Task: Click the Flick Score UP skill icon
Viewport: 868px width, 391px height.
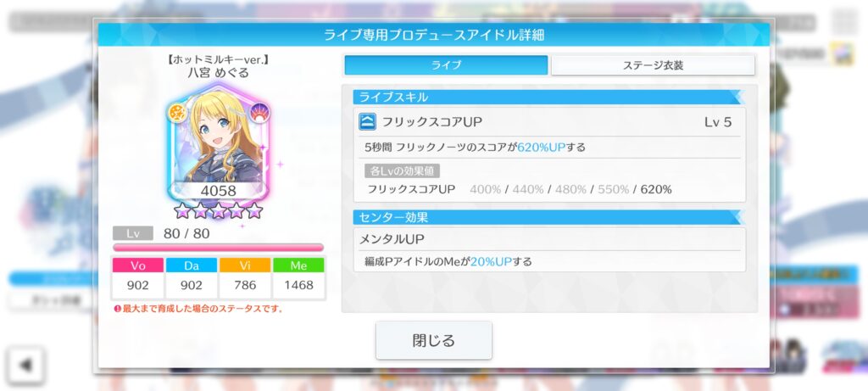Action: click(x=367, y=122)
